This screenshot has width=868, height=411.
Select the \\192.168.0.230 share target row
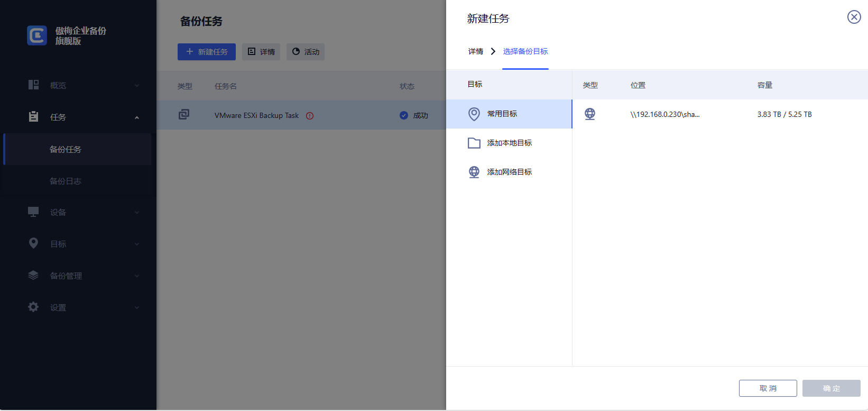(719, 114)
